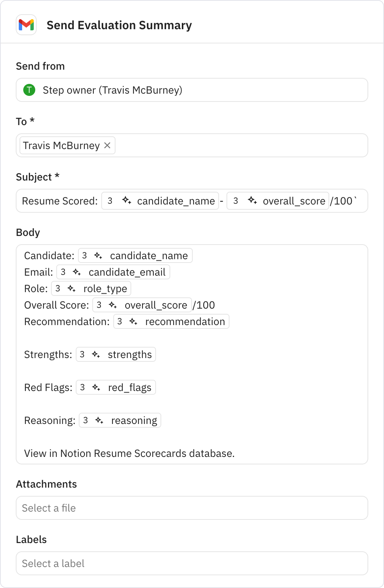Click the sparkle icon on the candidate_name subject chip
384x588 pixels.
point(127,201)
